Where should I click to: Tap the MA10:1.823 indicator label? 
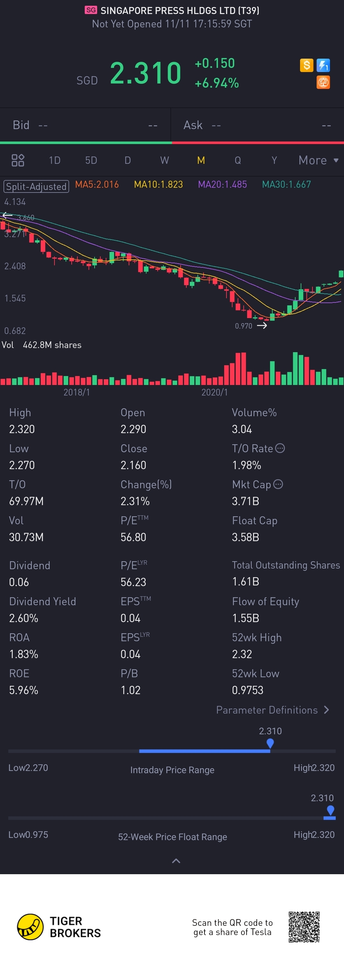point(159,185)
